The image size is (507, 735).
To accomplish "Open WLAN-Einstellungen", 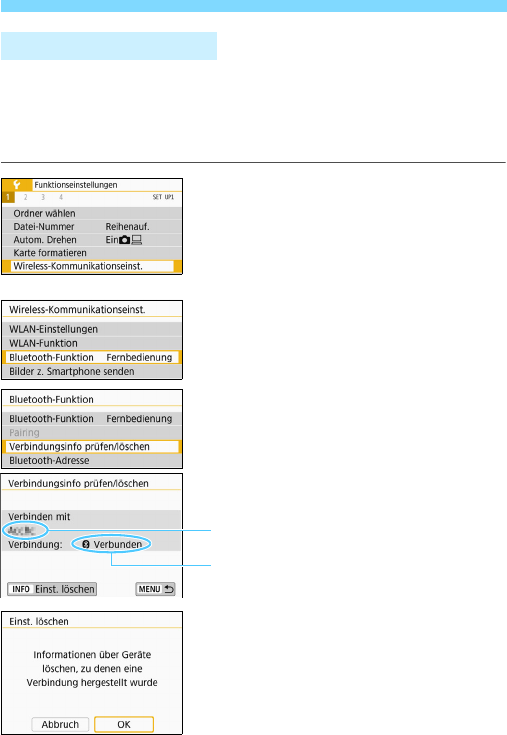I will pos(92,329).
